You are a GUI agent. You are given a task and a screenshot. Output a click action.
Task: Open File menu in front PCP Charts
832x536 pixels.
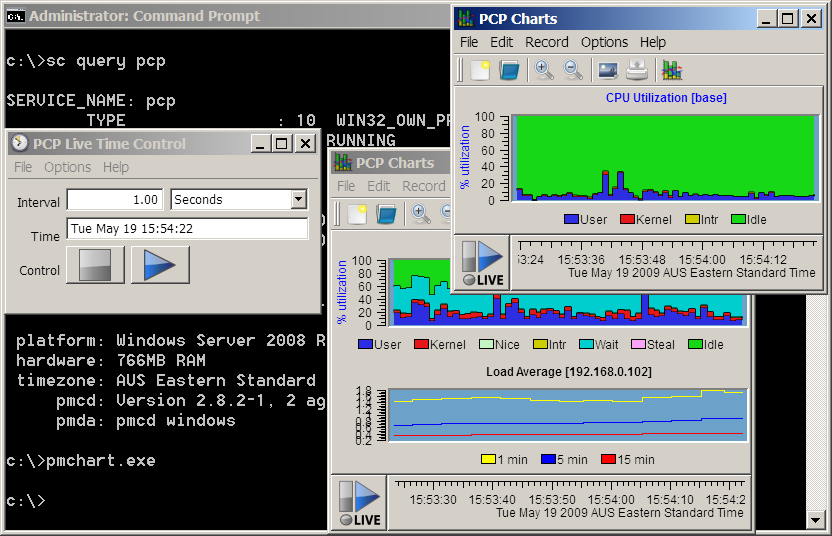coord(469,42)
